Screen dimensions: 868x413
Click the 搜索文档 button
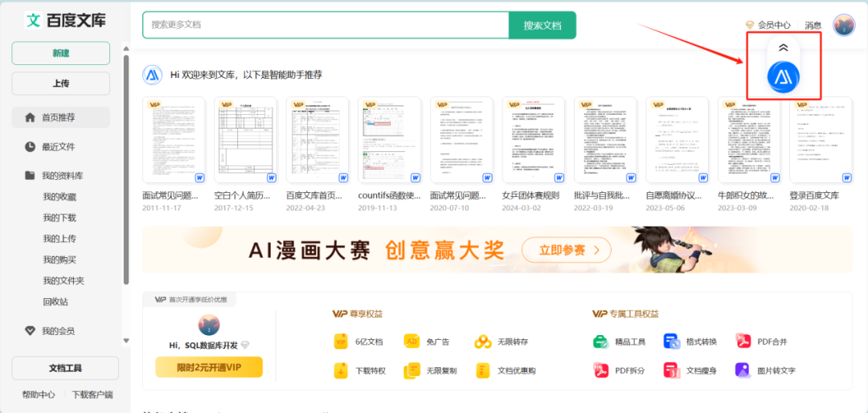click(x=542, y=25)
